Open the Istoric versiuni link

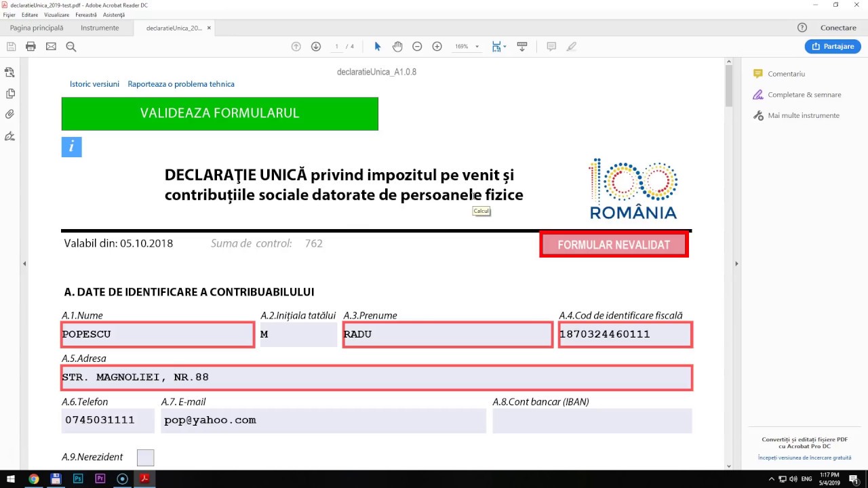click(x=94, y=84)
